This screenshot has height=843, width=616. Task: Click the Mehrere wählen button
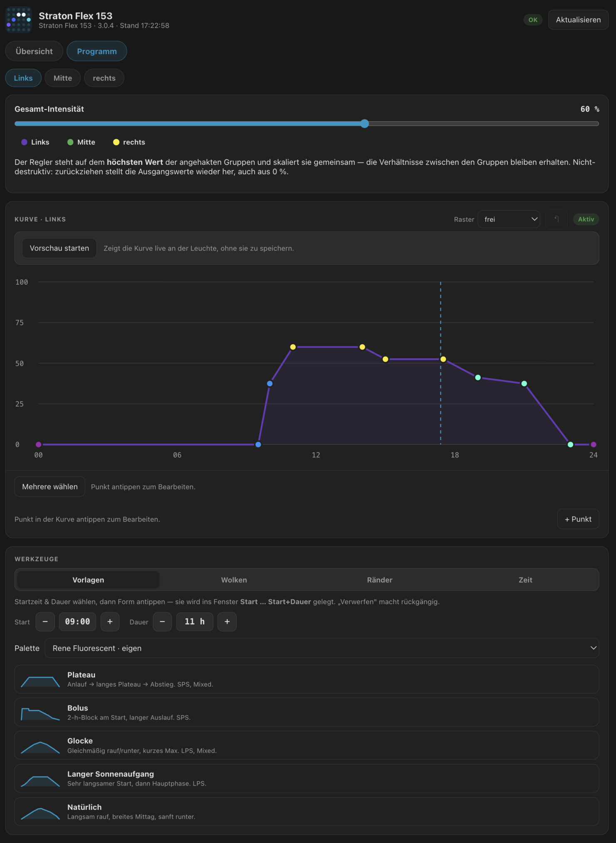50,487
